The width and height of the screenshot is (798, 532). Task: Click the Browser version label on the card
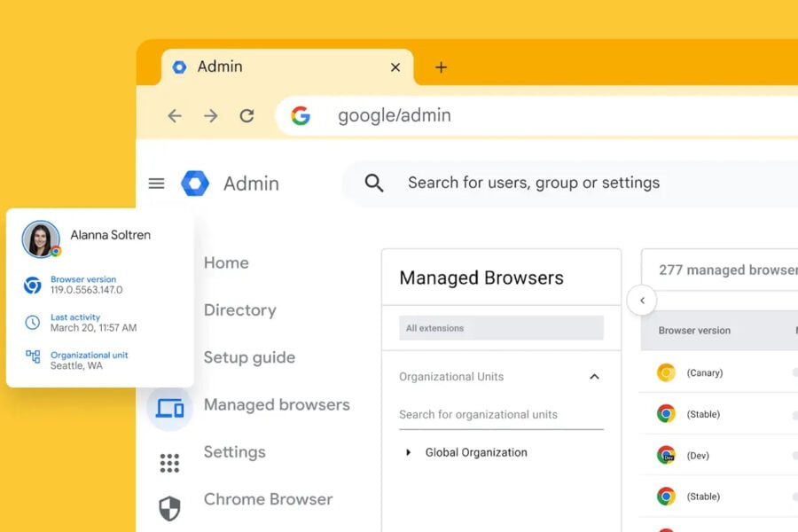pos(83,279)
